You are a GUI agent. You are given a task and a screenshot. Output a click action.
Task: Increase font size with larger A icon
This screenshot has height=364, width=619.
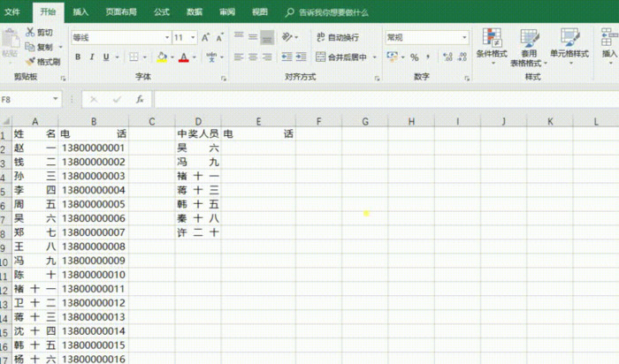205,37
